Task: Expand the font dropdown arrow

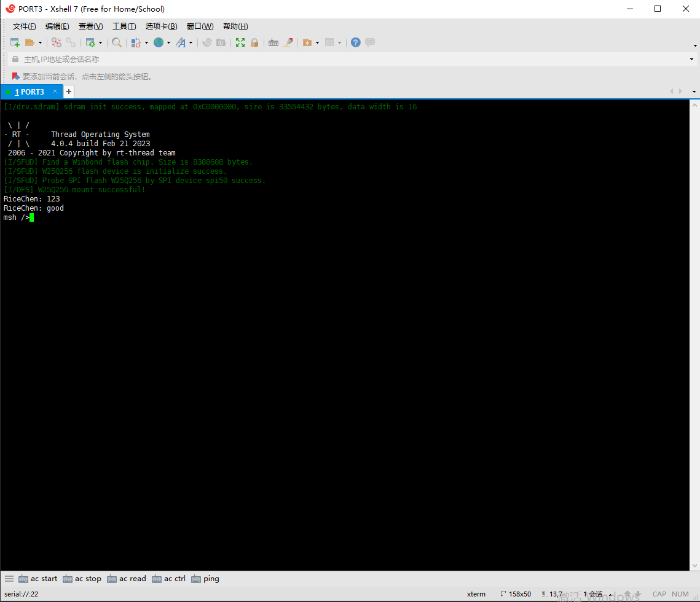Action: click(191, 43)
